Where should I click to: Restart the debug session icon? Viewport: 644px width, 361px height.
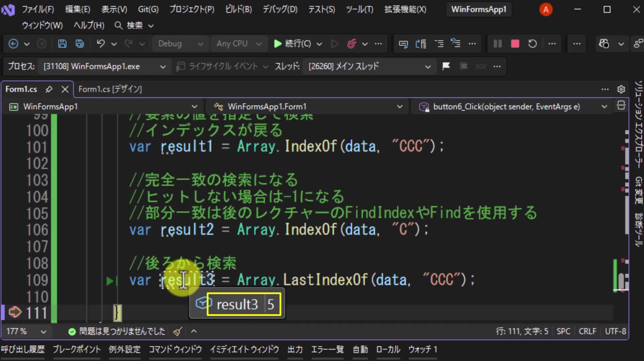click(x=533, y=44)
